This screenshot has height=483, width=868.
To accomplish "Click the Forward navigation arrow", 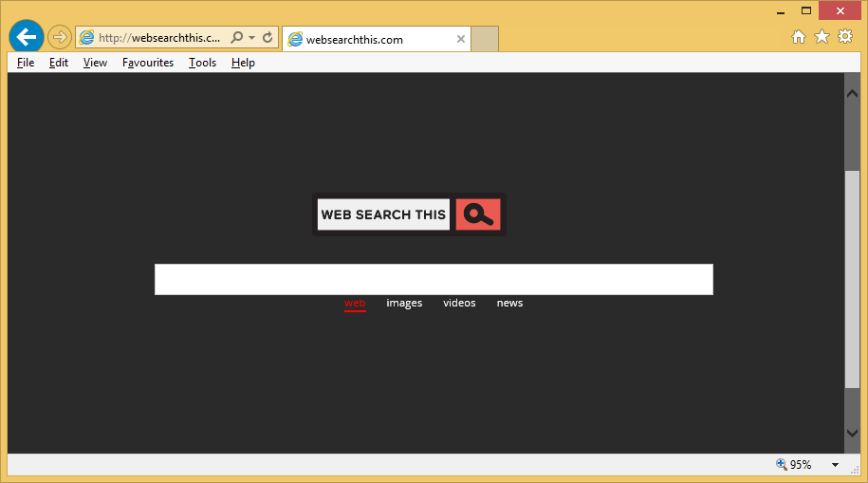I will pyautogui.click(x=60, y=37).
